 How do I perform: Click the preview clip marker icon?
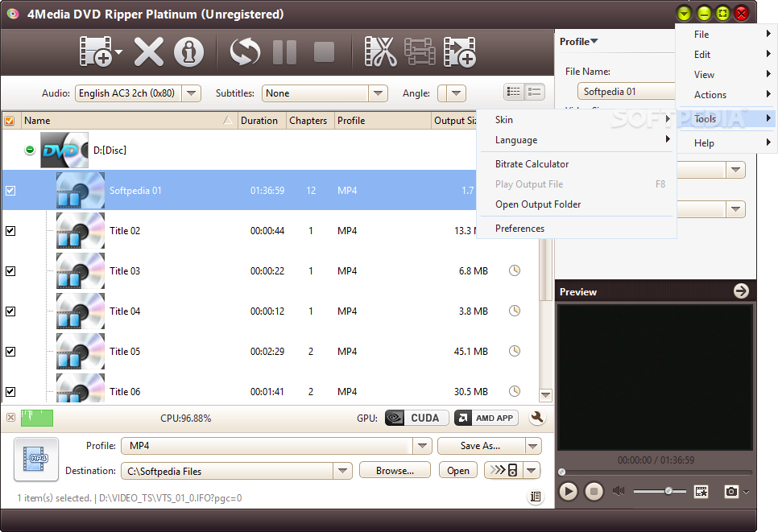tap(701, 491)
